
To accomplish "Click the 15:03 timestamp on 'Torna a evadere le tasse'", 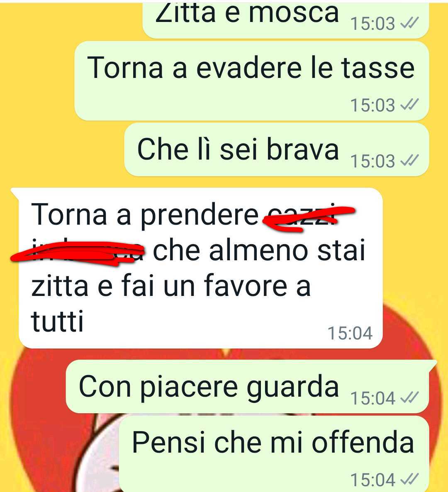I will [373, 105].
